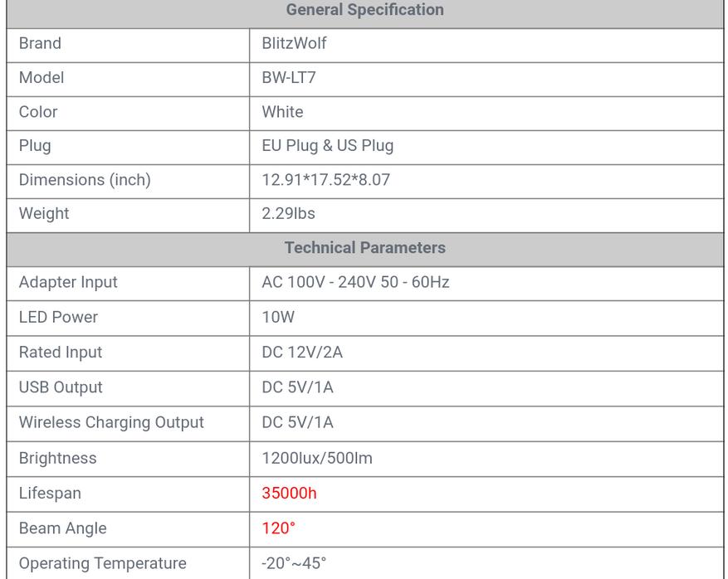
Task: Click the 1200lux/500lm brightness value
Action: (317, 459)
